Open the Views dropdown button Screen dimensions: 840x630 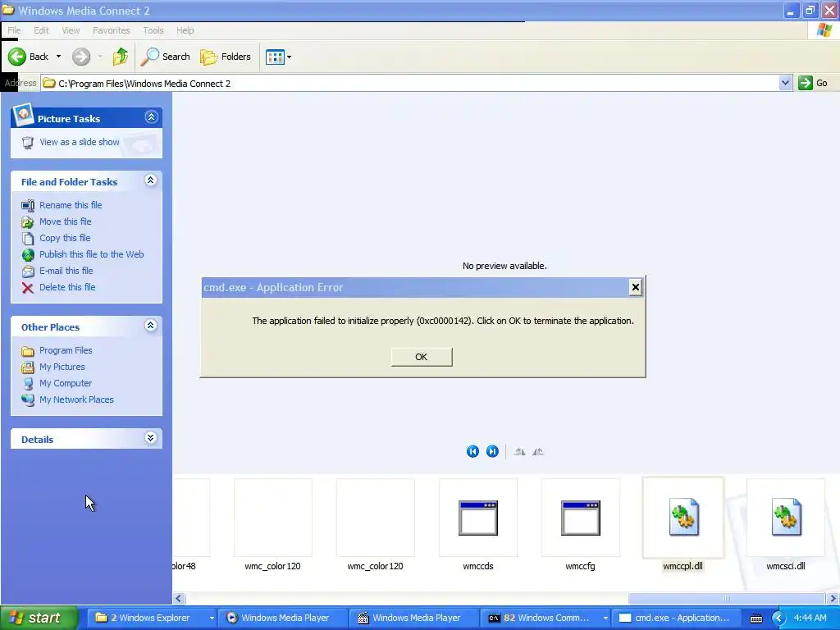279,57
